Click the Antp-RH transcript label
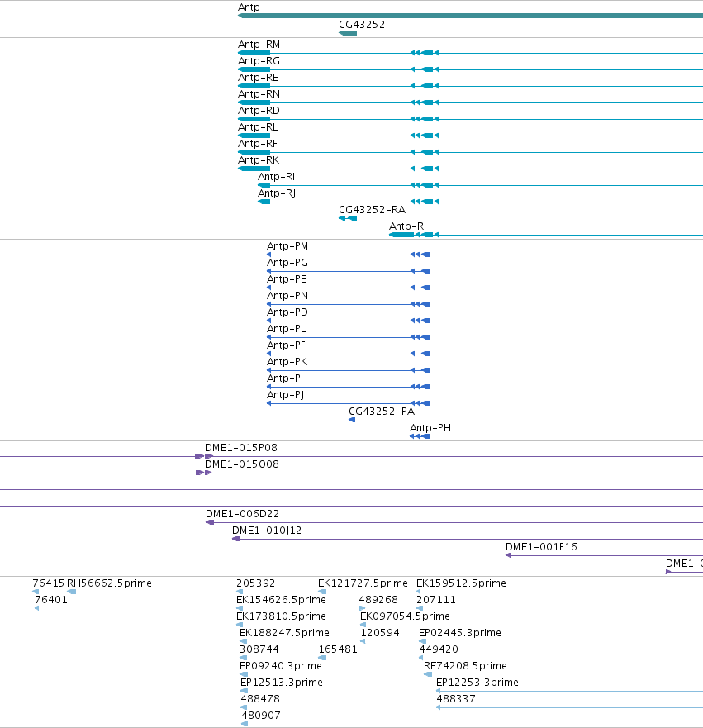The height and width of the screenshot is (728, 703). pos(411,226)
